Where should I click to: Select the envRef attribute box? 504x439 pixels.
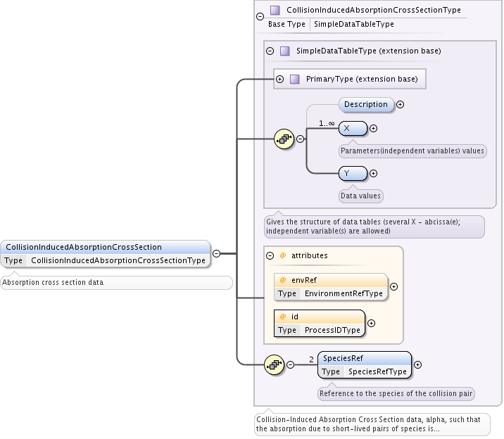(331, 287)
